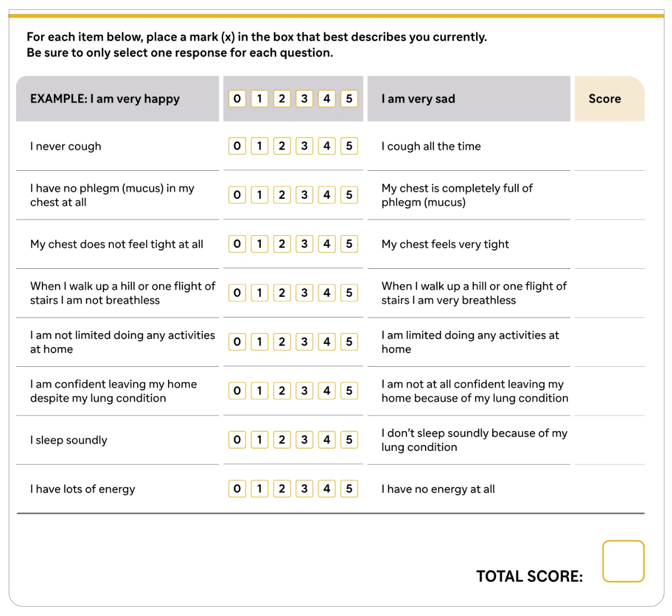
Task: Choose 4 for confidence leaving home
Action: pyautogui.click(x=326, y=391)
